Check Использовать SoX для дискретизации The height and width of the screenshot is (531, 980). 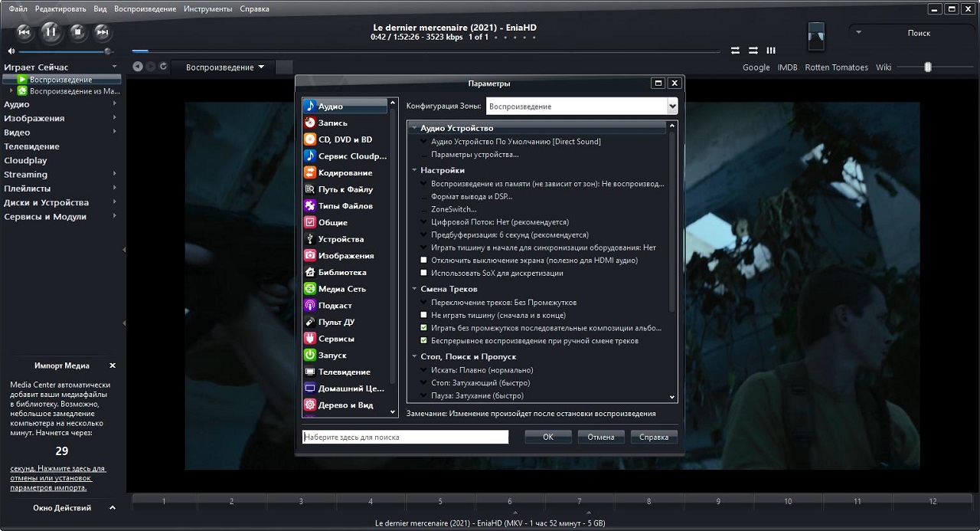(424, 273)
